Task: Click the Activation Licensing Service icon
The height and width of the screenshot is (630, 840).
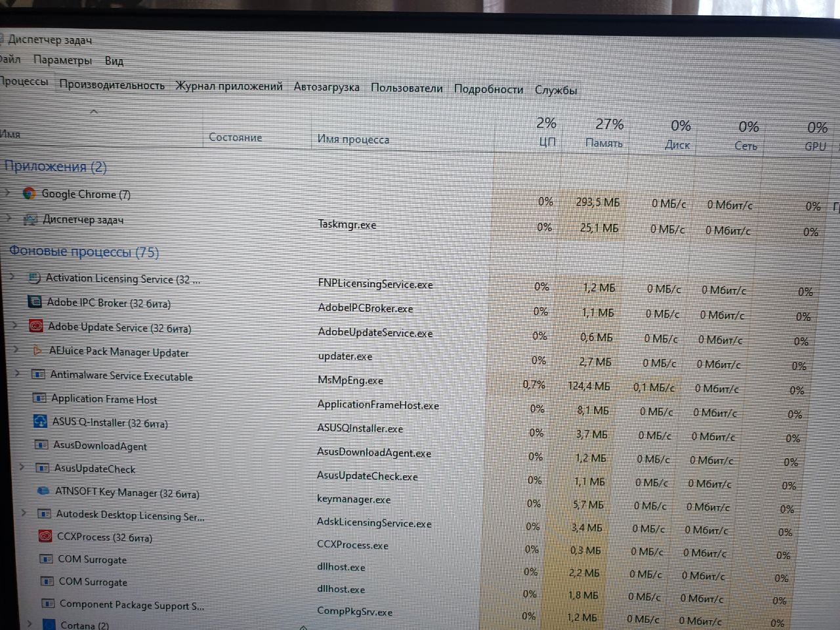Action: [34, 278]
